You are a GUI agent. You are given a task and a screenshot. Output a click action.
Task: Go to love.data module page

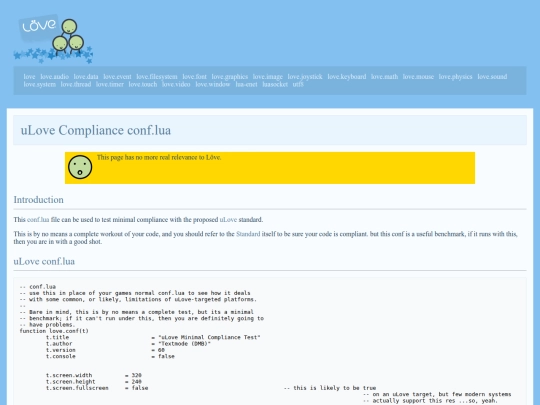click(x=86, y=76)
